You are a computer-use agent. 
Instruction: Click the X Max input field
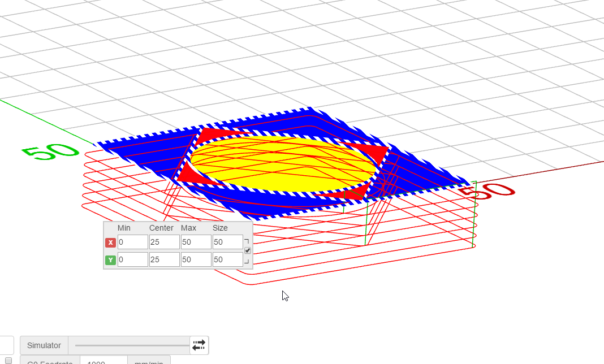196,242
